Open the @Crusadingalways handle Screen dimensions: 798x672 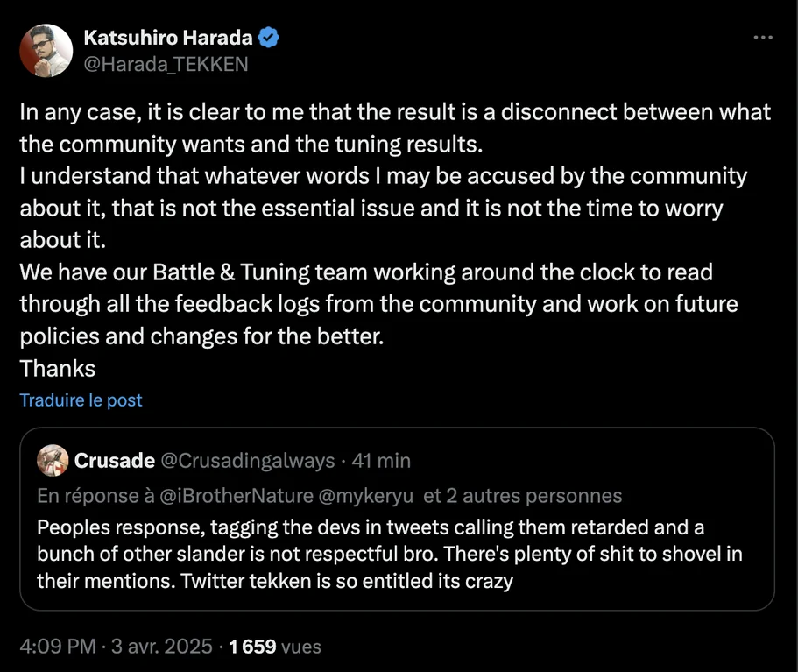click(x=249, y=461)
